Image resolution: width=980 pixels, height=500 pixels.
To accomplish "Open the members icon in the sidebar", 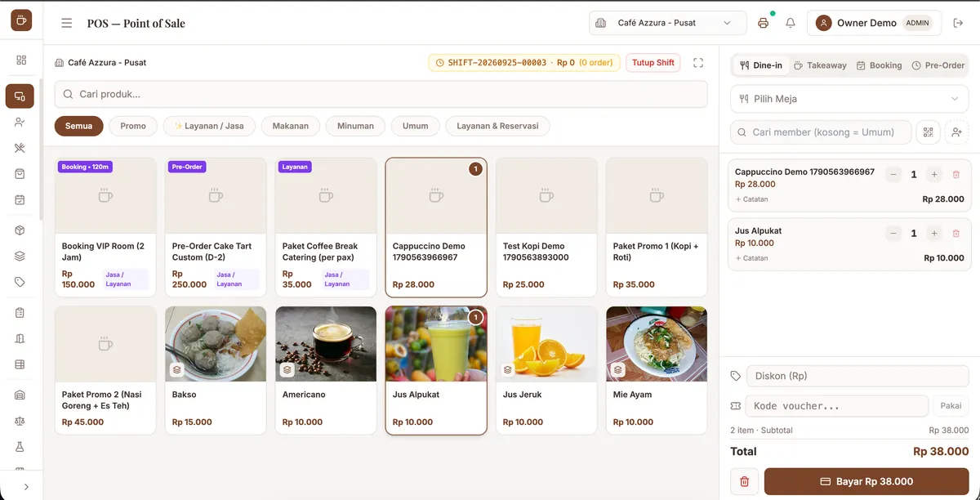I will [x=20, y=122].
